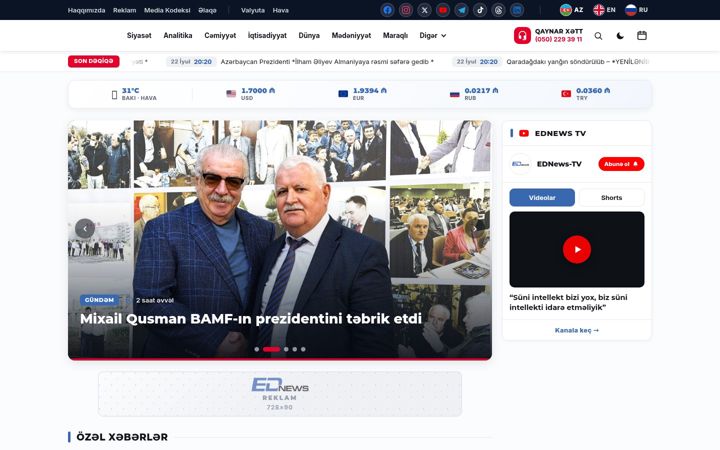The width and height of the screenshot is (720, 450).
Task: Open the Analitika menu section
Action: (x=178, y=35)
